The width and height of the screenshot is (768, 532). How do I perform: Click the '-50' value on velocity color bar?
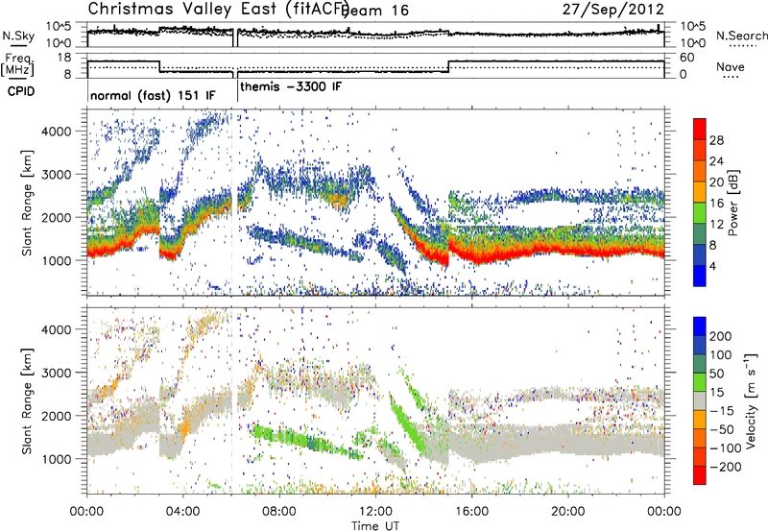(722, 429)
